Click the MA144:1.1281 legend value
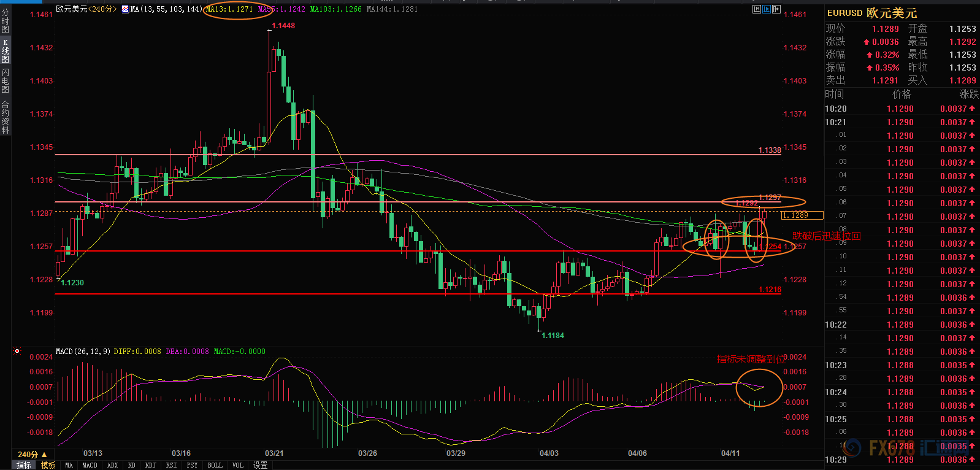Viewport: 980px width, 470px height. point(392,9)
